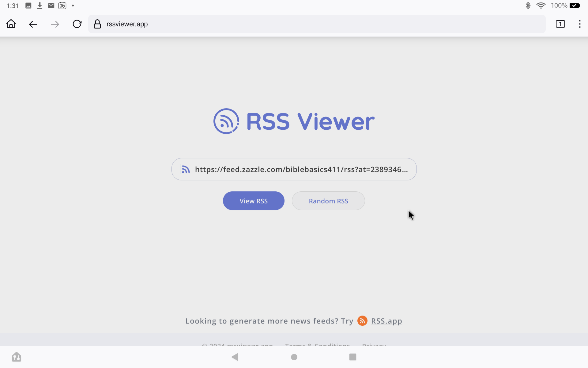Go forward with the right arrow
Image resolution: width=588 pixels, height=368 pixels.
55,24
